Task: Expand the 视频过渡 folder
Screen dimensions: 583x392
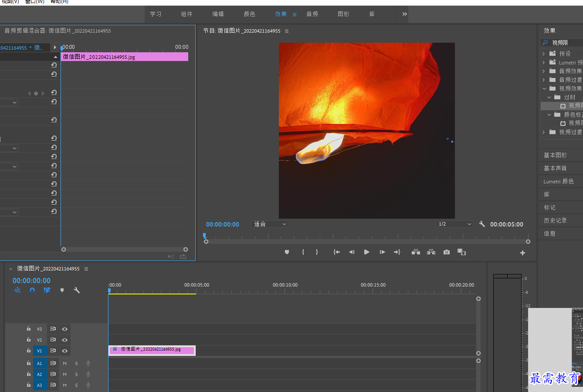Action: click(x=543, y=132)
